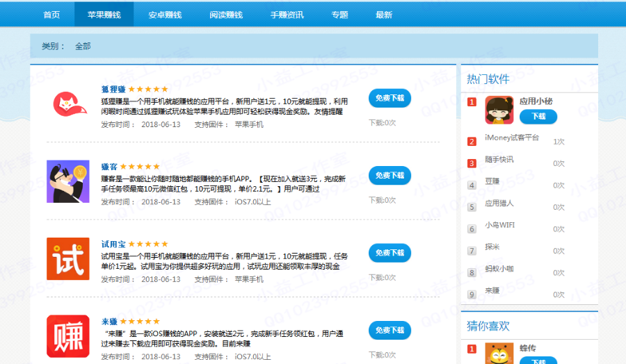Select the 苹果赚钱 nav tab
Viewport: 626px width, 364px height.
(x=104, y=15)
